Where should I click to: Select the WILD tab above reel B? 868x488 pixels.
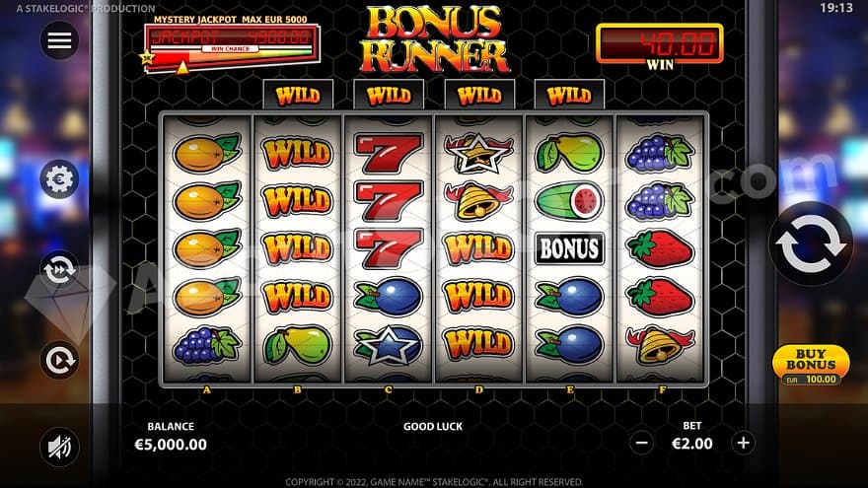[298, 96]
